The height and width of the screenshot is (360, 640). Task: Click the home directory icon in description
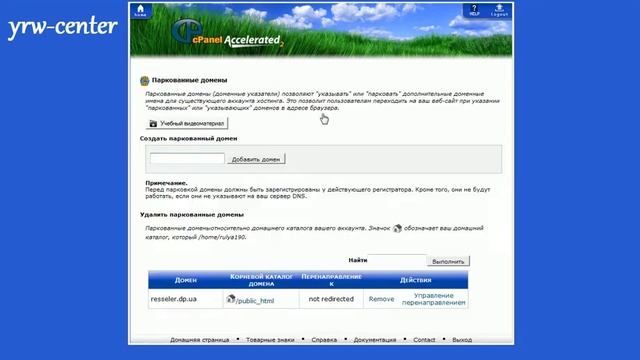(397, 228)
